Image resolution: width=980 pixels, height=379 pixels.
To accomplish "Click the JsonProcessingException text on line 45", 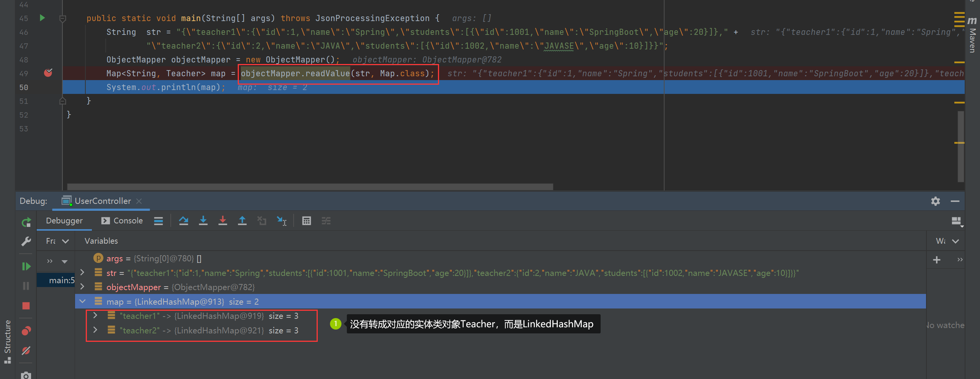I will point(372,18).
